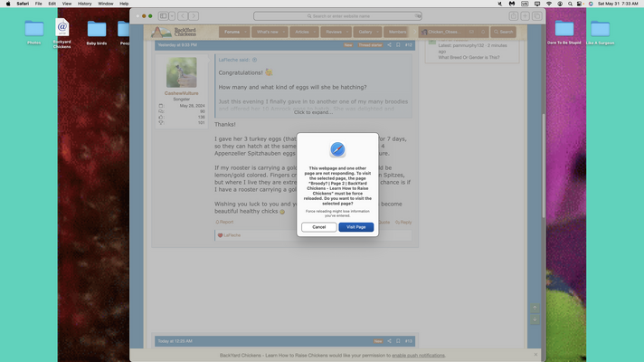Open the Reviews nav item
Screen dimensions: 644x362
pos(334,32)
